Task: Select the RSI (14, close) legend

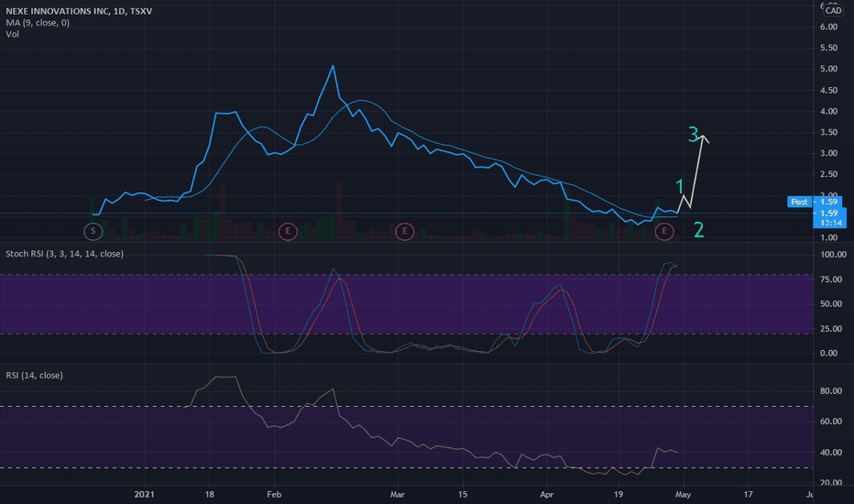Action: [34, 375]
